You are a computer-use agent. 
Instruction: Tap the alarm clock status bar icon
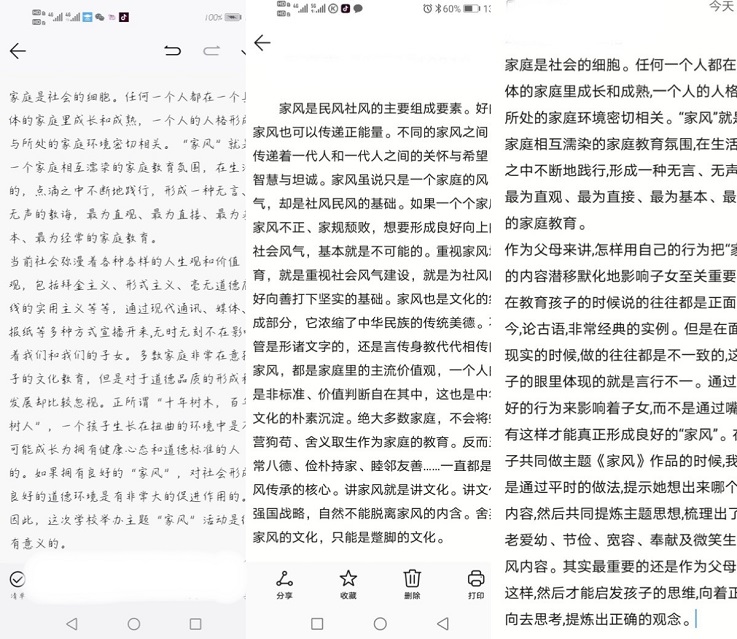pyautogui.click(x=427, y=9)
